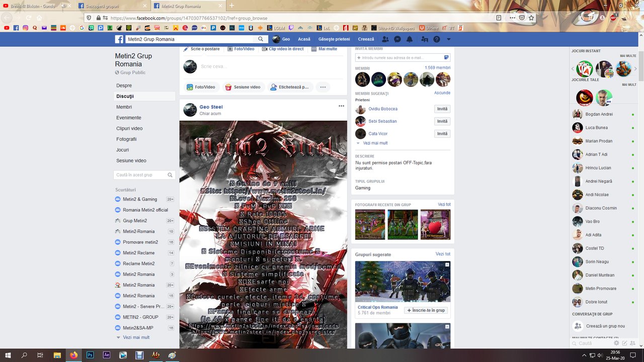Click new message compose icon in chat bar
The width and height of the screenshot is (644, 362).
point(624,343)
